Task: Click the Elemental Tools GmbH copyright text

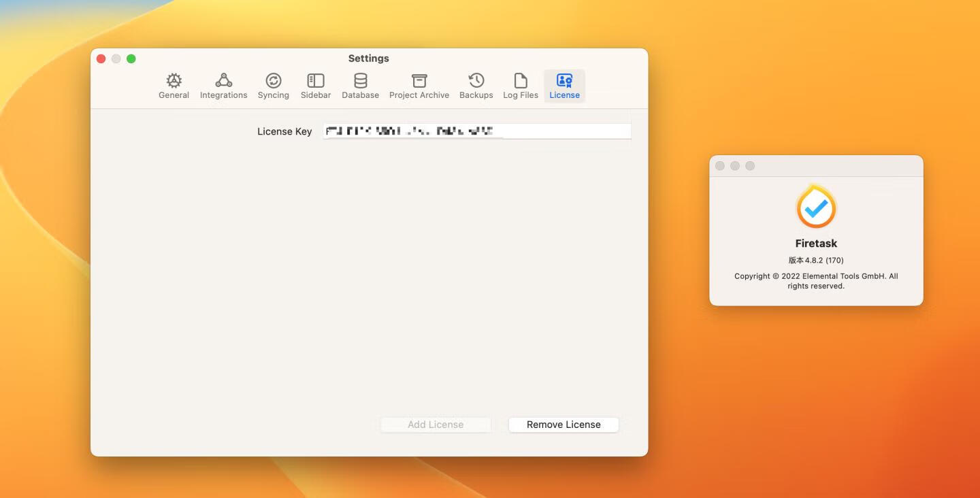Action: 816,281
